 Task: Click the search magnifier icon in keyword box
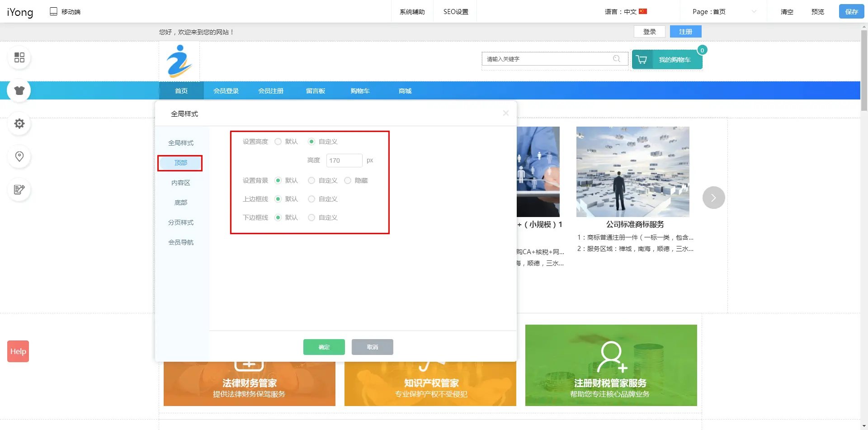pyautogui.click(x=617, y=59)
